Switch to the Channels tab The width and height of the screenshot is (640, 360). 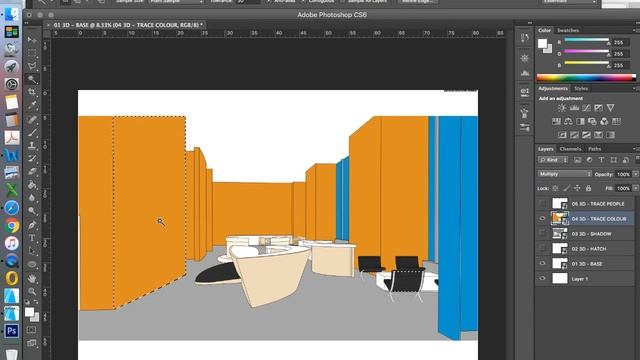[x=570, y=149]
